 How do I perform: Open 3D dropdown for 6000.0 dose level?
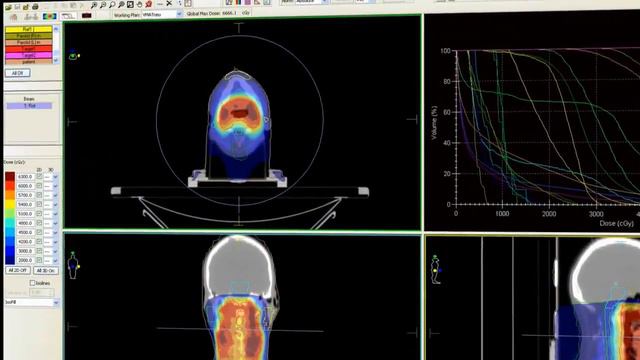56,186
